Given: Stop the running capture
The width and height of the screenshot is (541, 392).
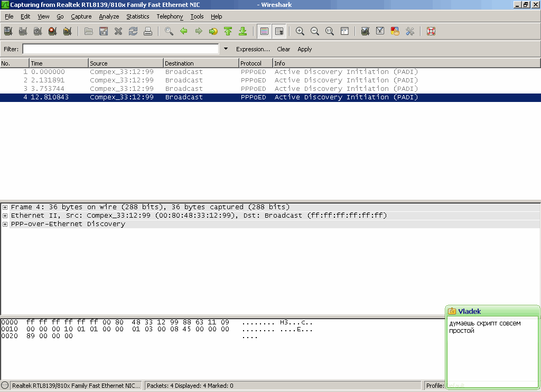Looking at the screenshot, I should (x=53, y=31).
